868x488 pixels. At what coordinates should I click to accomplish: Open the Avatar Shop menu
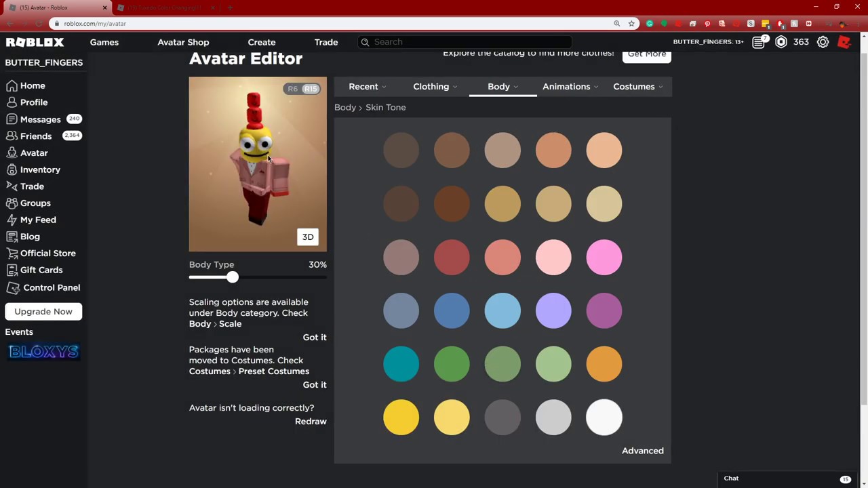pos(183,42)
